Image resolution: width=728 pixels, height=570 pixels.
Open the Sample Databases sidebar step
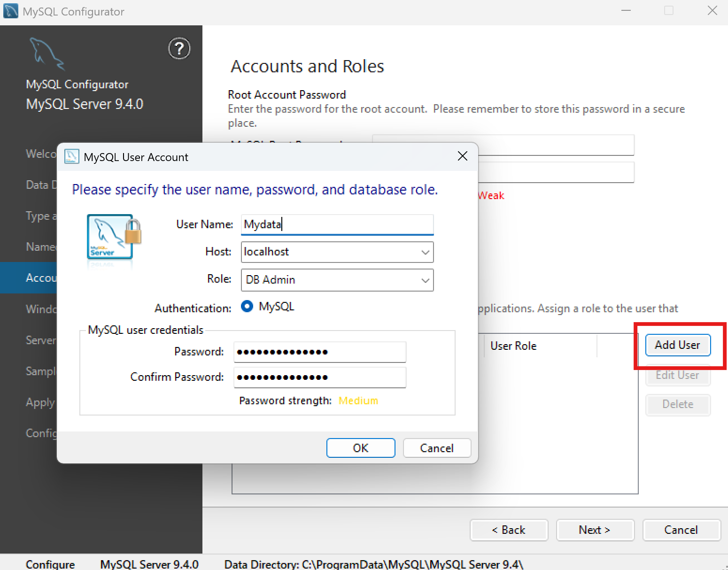40,371
